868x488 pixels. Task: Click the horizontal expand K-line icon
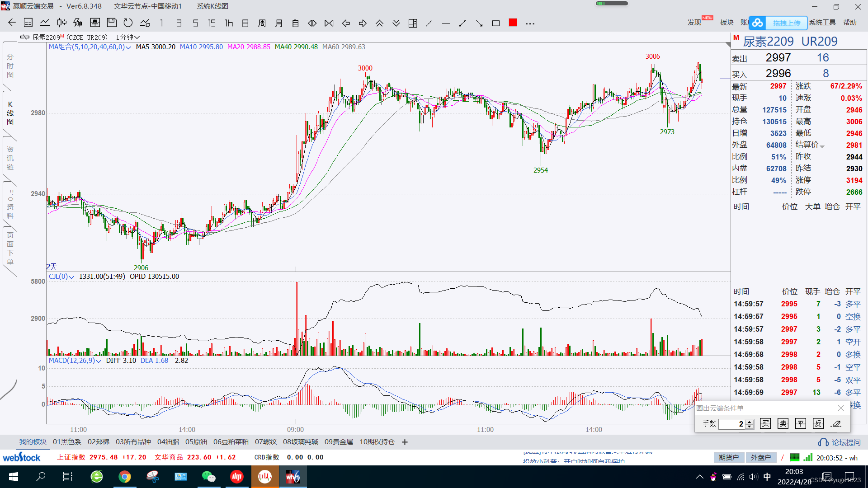[312, 23]
